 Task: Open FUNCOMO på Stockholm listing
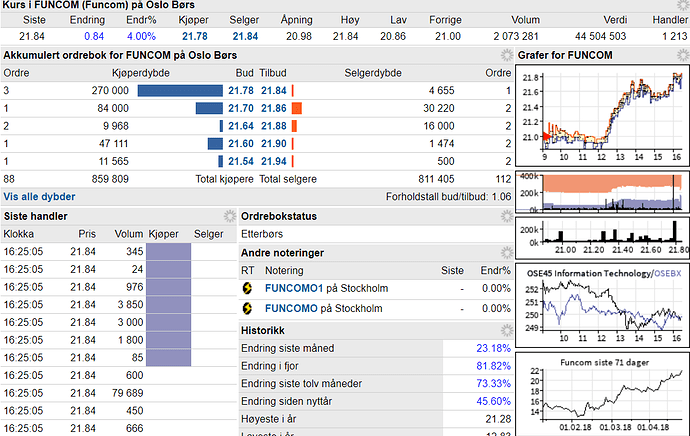point(323,308)
